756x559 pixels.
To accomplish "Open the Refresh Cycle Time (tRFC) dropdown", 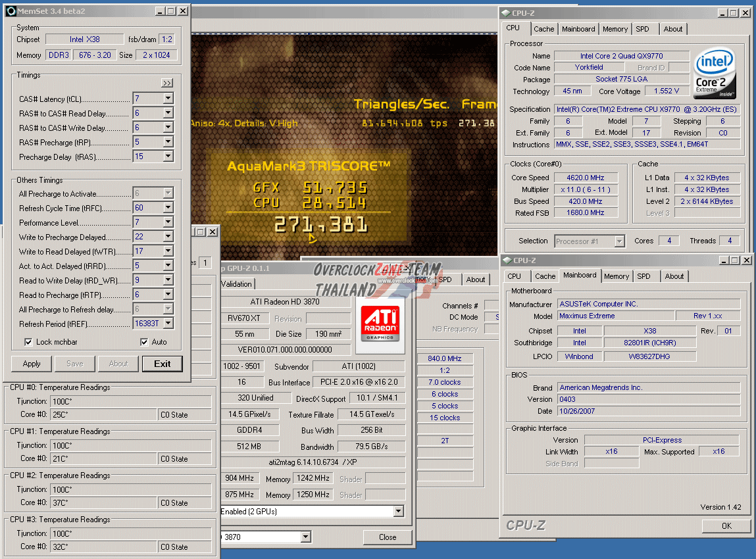I will [x=168, y=208].
